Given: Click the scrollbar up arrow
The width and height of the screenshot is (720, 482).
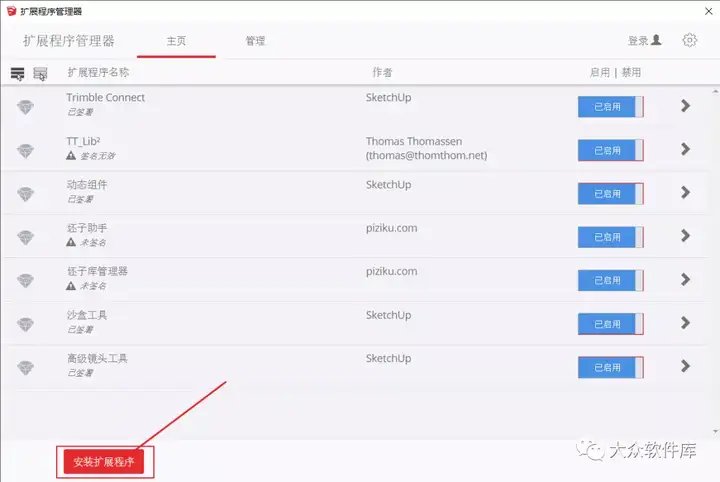Looking at the screenshot, I should [715, 92].
